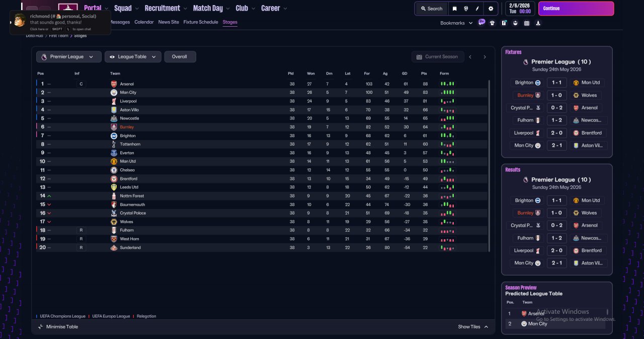The image size is (644, 339).
Task: Expand the Club menu chevron
Action: coord(253,9)
